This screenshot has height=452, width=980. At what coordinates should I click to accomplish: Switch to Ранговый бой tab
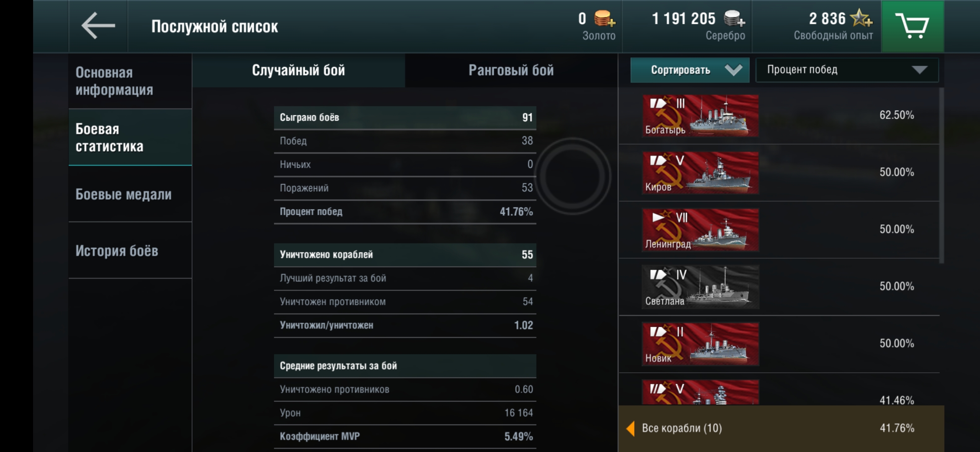511,70
